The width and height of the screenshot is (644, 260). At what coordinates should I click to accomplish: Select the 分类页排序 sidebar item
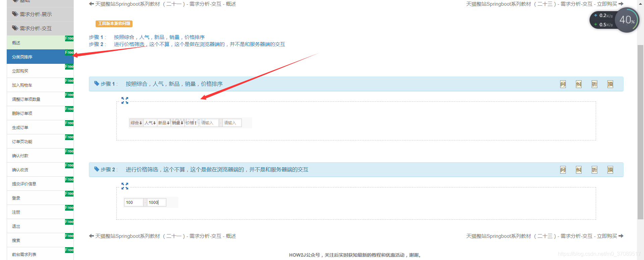point(40,57)
